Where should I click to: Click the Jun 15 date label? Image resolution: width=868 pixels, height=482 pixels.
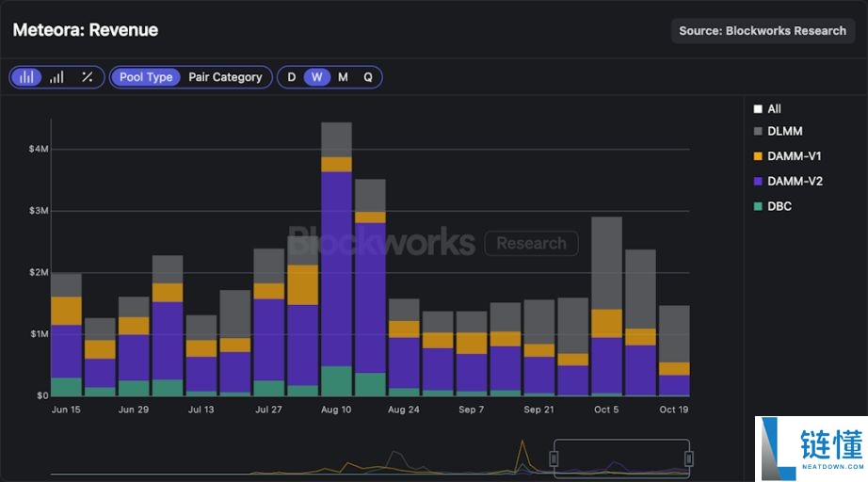66,410
